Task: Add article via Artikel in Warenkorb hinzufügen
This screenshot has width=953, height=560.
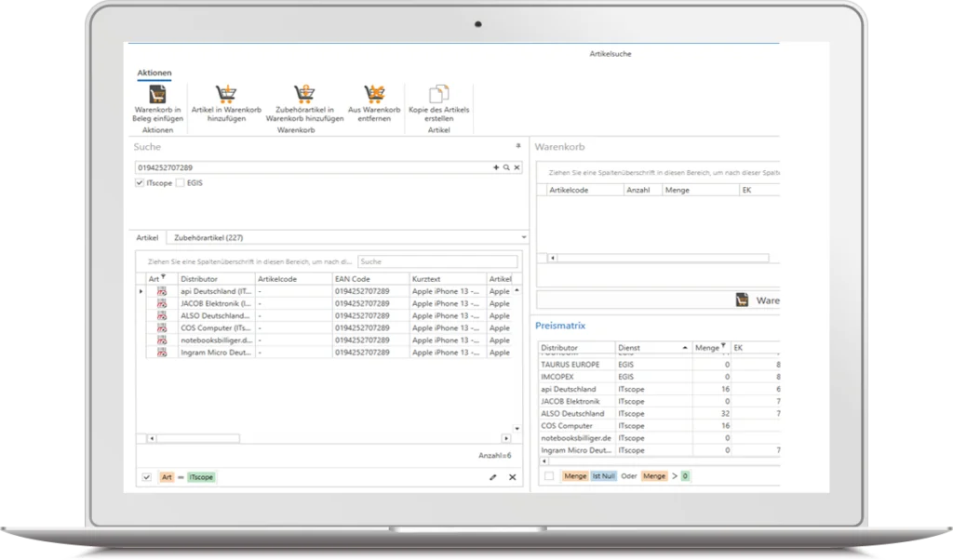Action: point(226,95)
